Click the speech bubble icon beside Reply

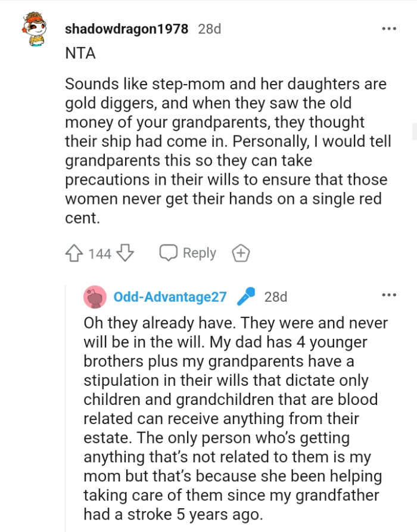[168, 253]
